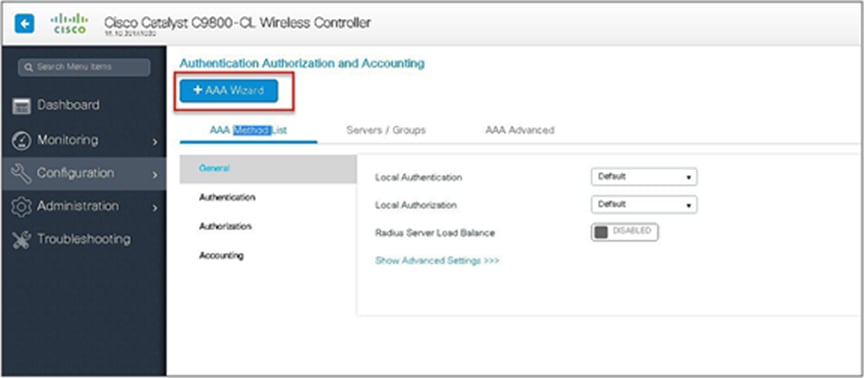The height and width of the screenshot is (378, 864).
Task: Click the Administration gear icon
Action: [21, 207]
